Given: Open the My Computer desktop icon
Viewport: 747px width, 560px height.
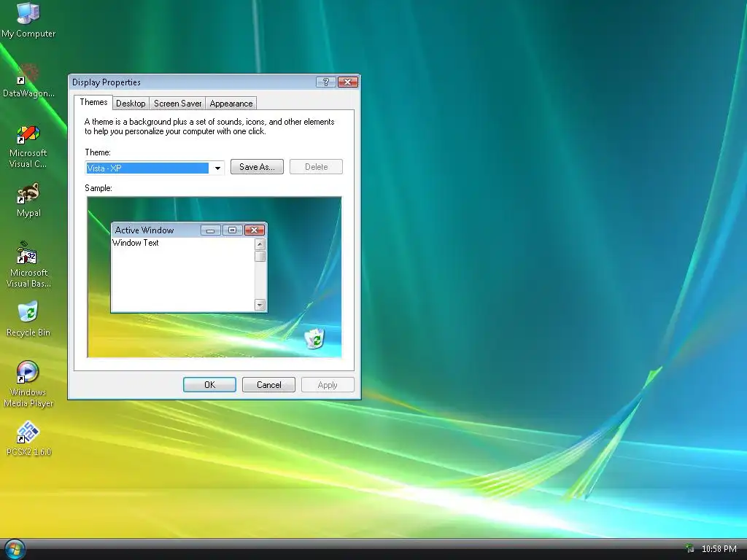Looking at the screenshot, I should pos(28,19).
